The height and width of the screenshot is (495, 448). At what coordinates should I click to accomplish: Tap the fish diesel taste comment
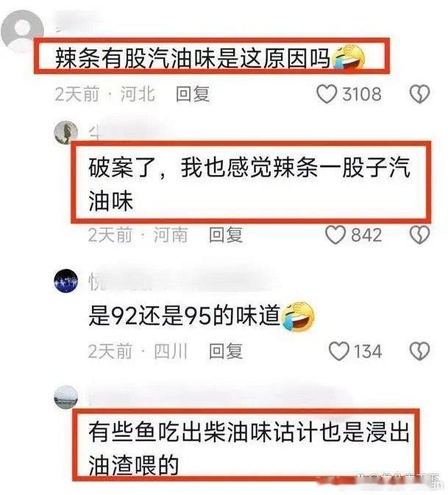pyautogui.click(x=249, y=448)
